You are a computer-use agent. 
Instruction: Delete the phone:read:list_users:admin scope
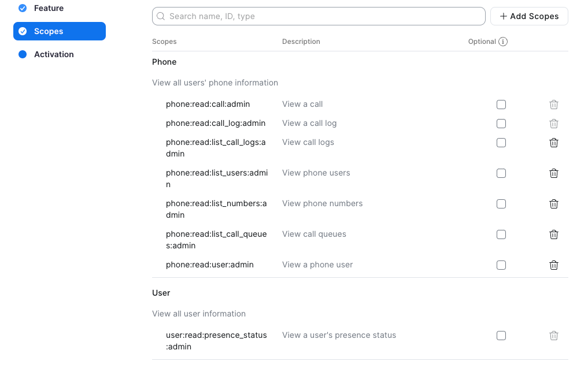pyautogui.click(x=553, y=173)
